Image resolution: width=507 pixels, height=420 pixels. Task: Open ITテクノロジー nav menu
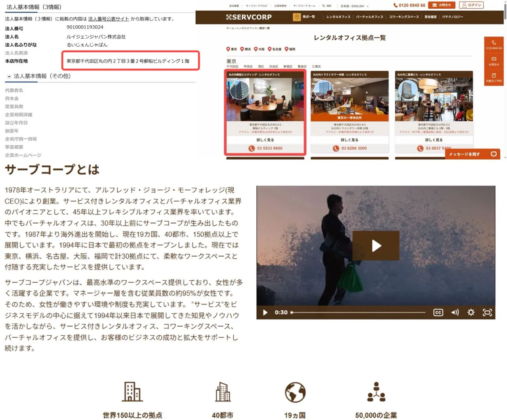[452, 17]
